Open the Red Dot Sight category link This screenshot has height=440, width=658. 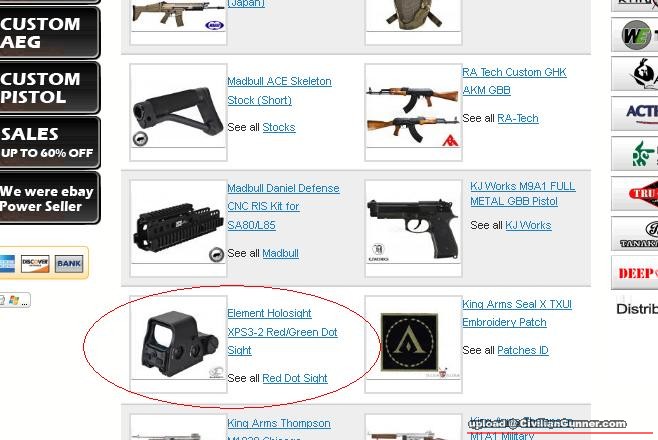coord(295,378)
